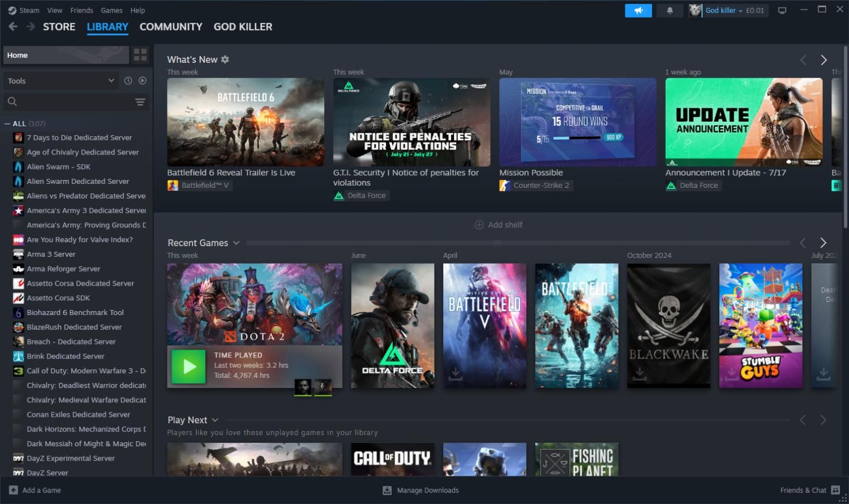Click the Home button in sidebar
The height and width of the screenshot is (504, 849).
[66, 55]
